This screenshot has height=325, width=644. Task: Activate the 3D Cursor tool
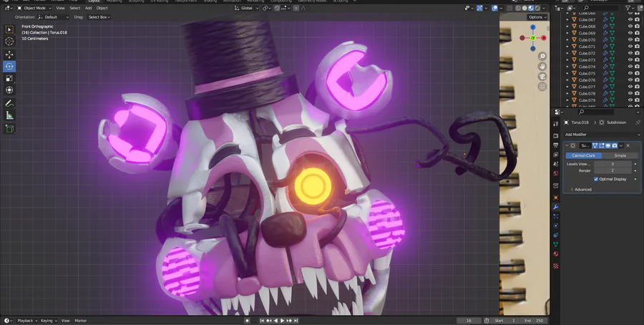[x=9, y=41]
